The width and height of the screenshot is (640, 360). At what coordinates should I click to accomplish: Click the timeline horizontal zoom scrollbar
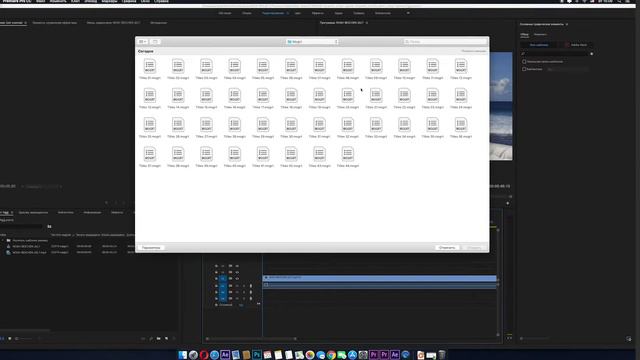tap(252, 338)
